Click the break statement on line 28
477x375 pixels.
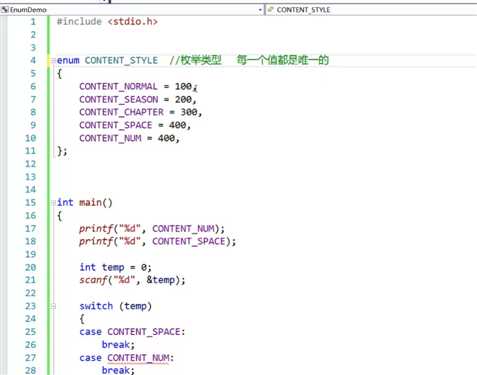click(x=116, y=370)
